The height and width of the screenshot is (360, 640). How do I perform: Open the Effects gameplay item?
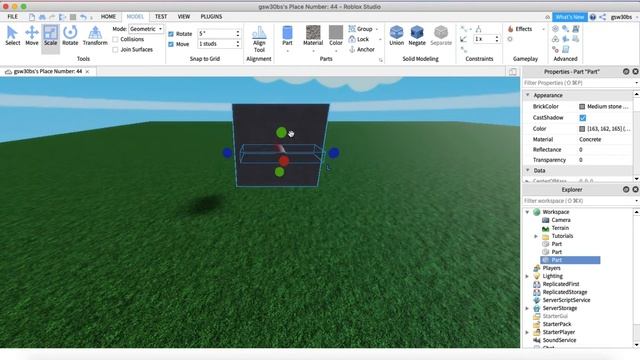pyautogui.click(x=520, y=29)
